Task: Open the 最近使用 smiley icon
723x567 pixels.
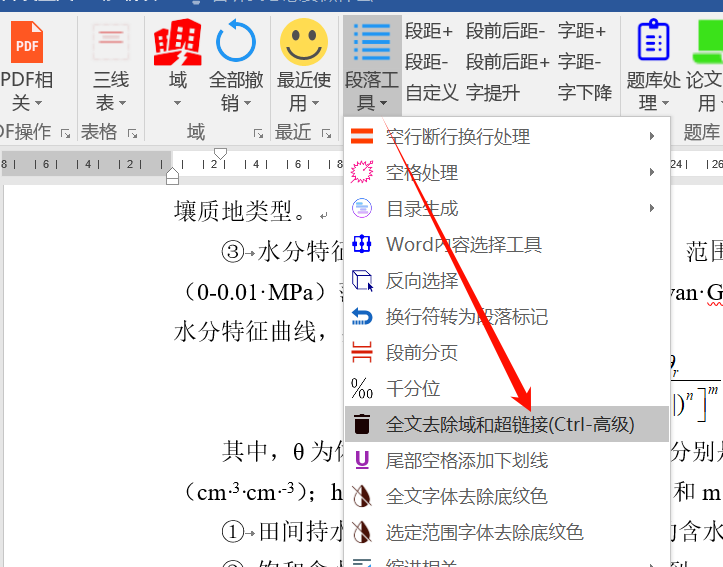Action: [304, 42]
